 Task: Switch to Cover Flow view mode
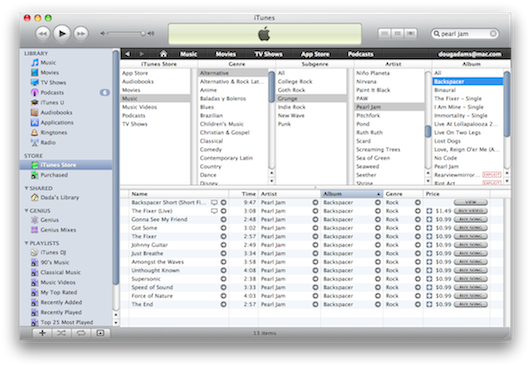coord(410,34)
